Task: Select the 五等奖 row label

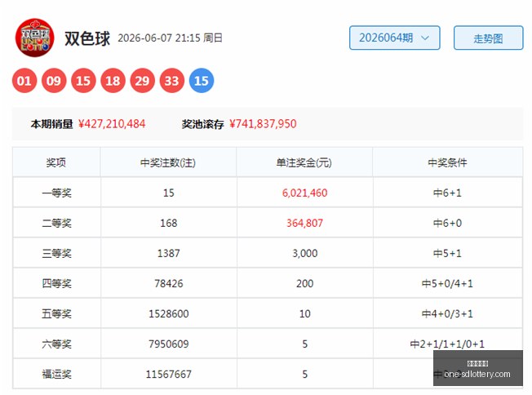Action: [x=56, y=313]
